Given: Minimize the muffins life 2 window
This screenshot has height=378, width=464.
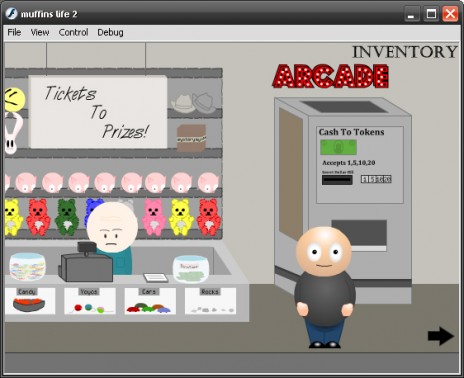Looking at the screenshot, I should [x=412, y=14].
